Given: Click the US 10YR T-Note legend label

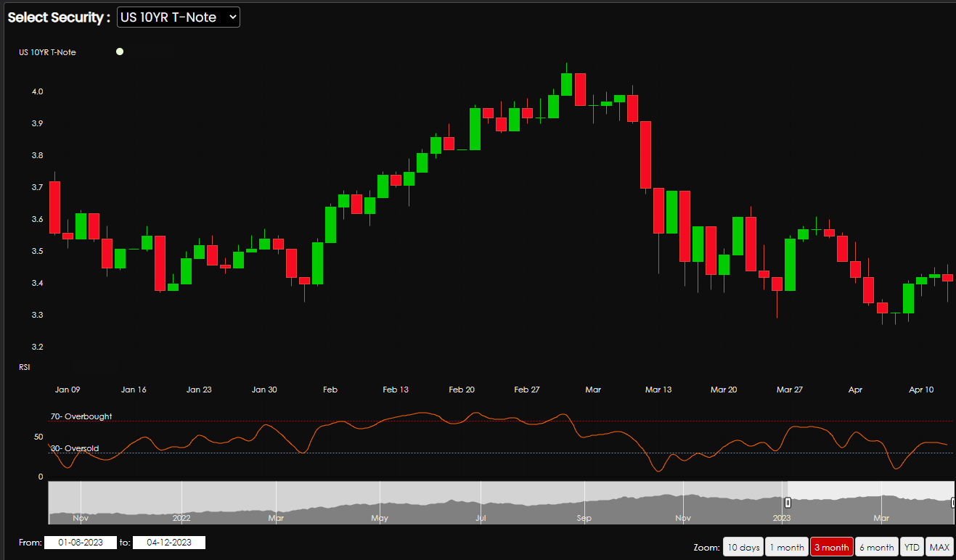Looking at the screenshot, I should pyautogui.click(x=47, y=52).
